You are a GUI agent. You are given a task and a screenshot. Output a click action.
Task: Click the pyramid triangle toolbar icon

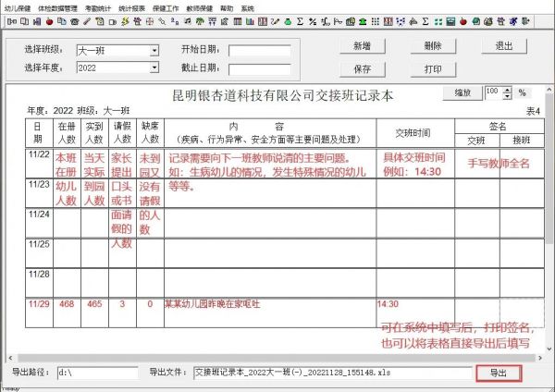pyautogui.click(x=413, y=21)
